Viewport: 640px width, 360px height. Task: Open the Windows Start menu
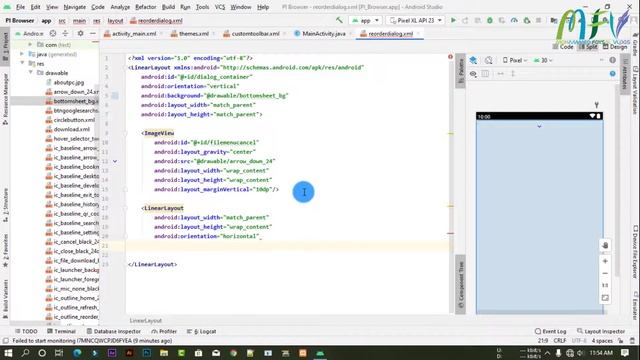click(8, 353)
